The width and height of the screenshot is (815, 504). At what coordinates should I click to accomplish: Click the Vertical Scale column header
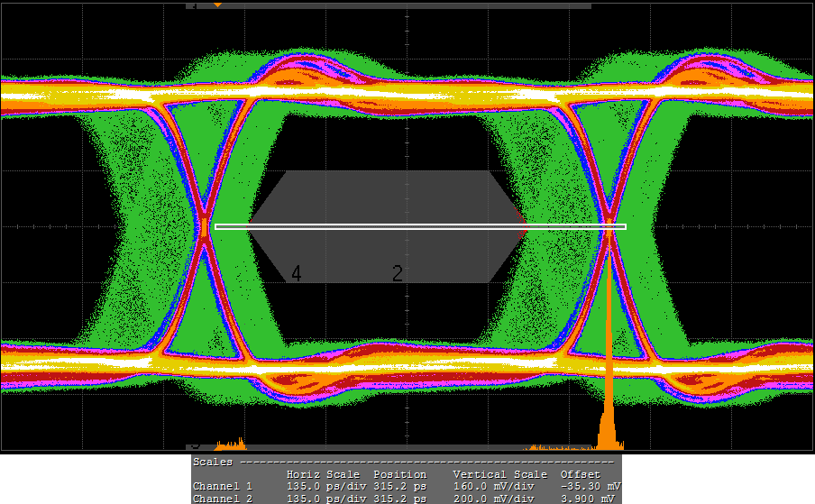click(499, 474)
